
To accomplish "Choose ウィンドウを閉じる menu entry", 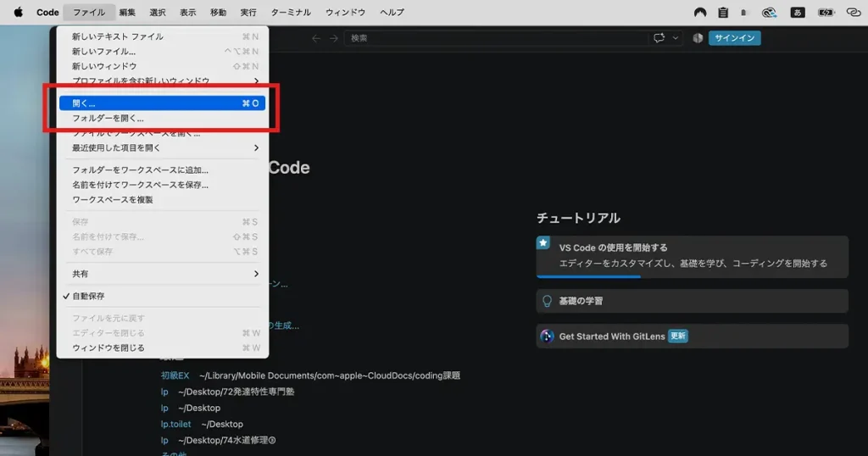I will pos(163,348).
